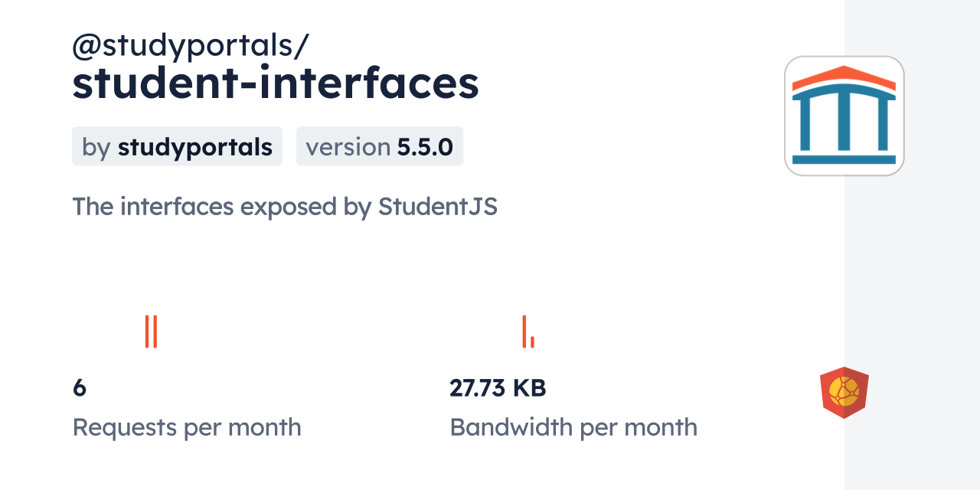
Task: Click the "Bandwidth per month" label
Action: point(573,427)
